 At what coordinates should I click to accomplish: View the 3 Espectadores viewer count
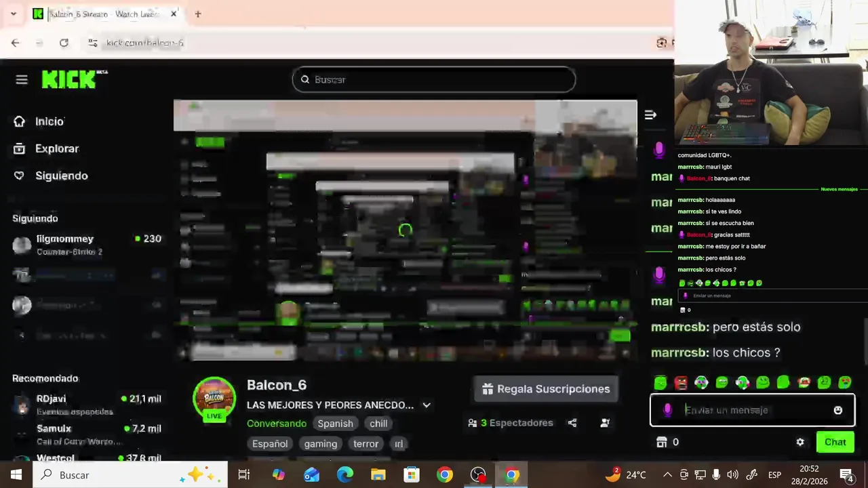click(510, 423)
